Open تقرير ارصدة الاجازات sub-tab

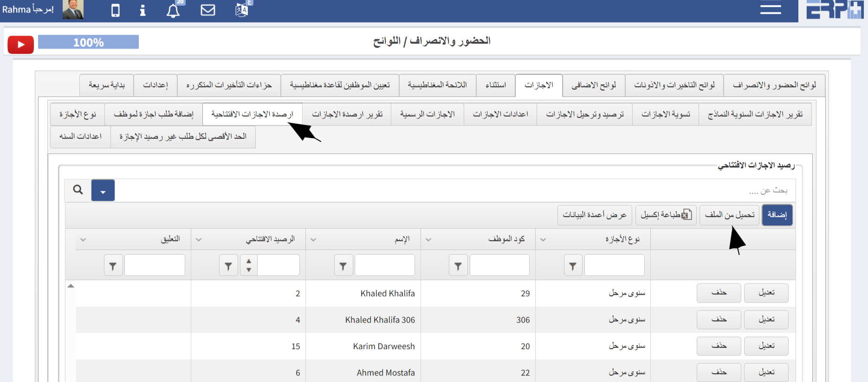tap(347, 114)
